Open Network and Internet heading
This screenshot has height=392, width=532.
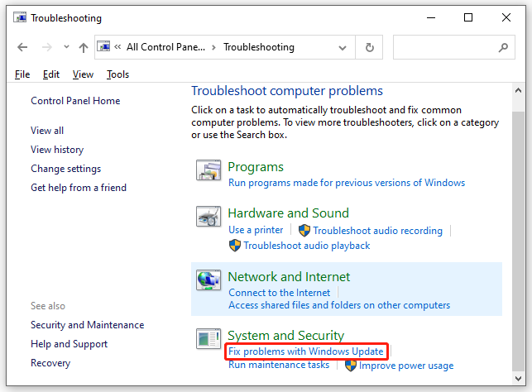(289, 277)
